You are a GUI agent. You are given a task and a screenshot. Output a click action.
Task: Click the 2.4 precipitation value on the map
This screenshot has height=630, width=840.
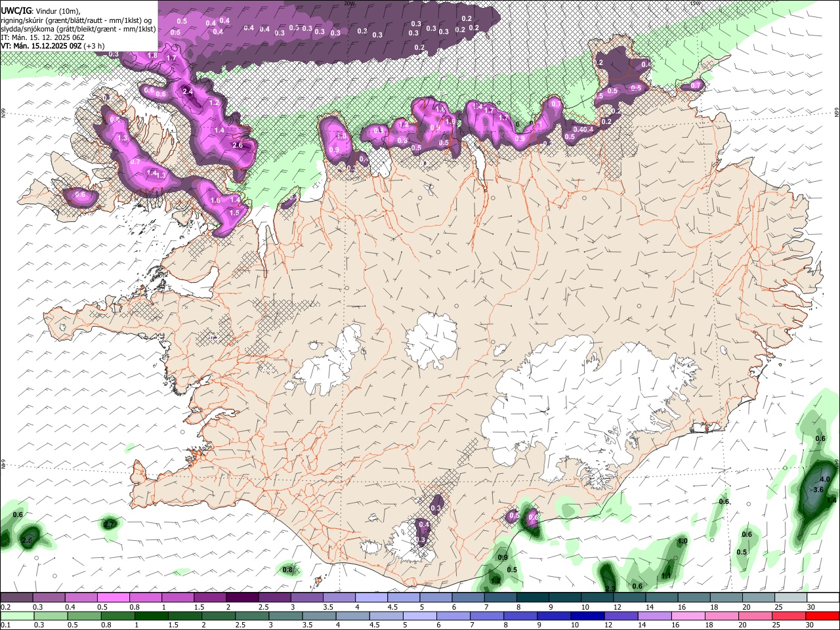point(188,91)
